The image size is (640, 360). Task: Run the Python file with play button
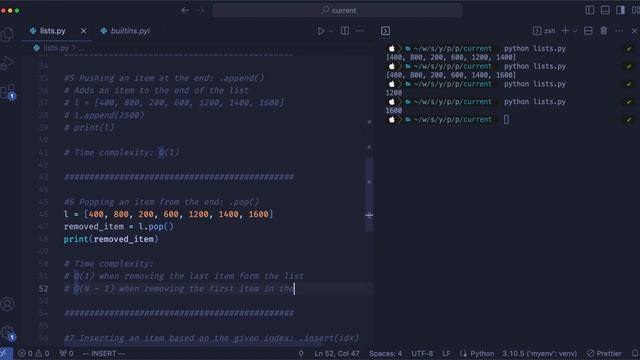(321, 31)
